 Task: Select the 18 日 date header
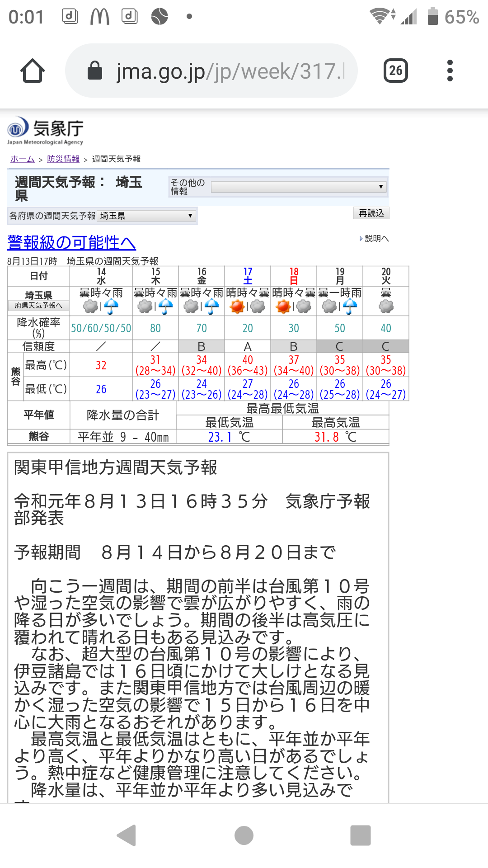click(294, 276)
